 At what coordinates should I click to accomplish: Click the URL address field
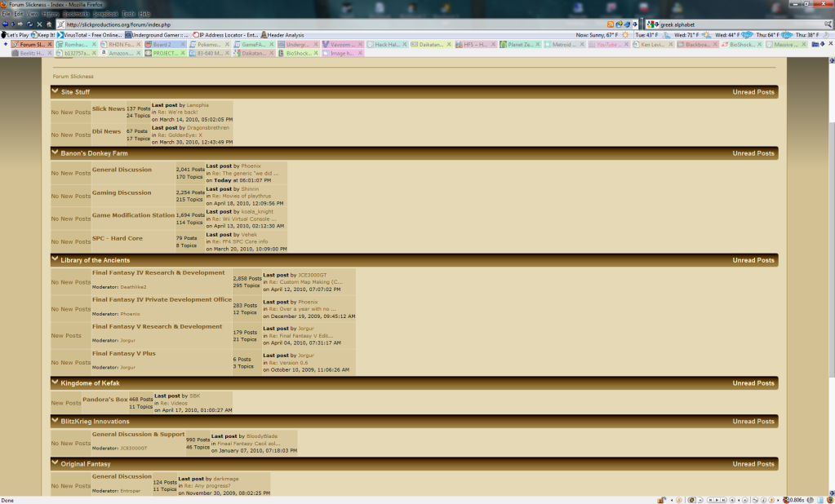pos(326,24)
